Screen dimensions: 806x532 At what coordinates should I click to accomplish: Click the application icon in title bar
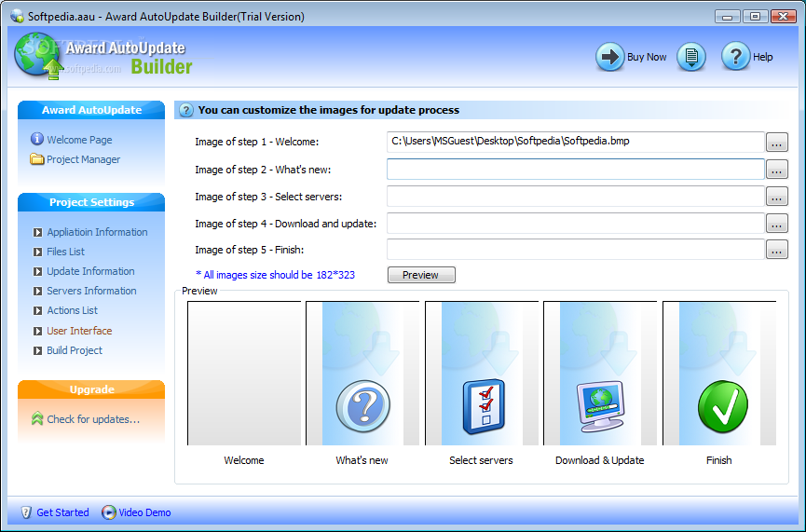click(x=17, y=16)
